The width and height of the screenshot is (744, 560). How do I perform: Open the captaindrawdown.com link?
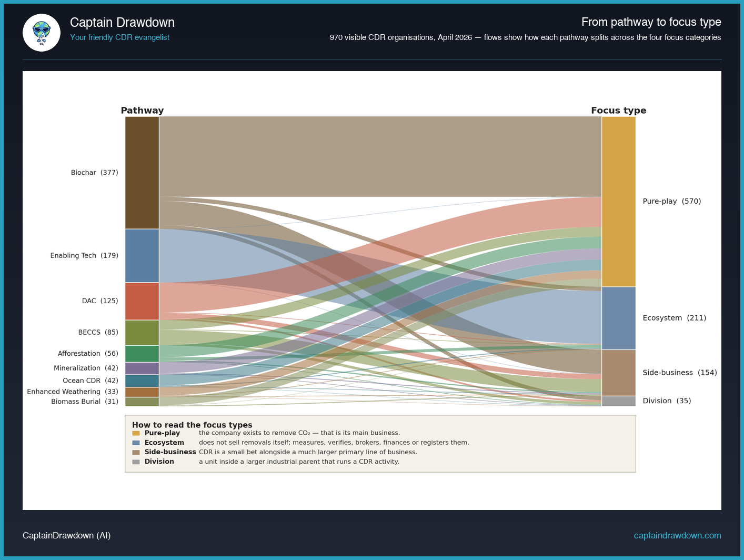[677, 535]
